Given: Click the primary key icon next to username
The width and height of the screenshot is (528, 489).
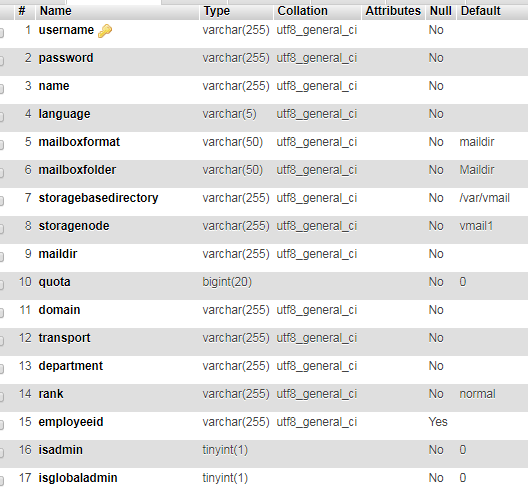Looking at the screenshot, I should (x=105, y=31).
